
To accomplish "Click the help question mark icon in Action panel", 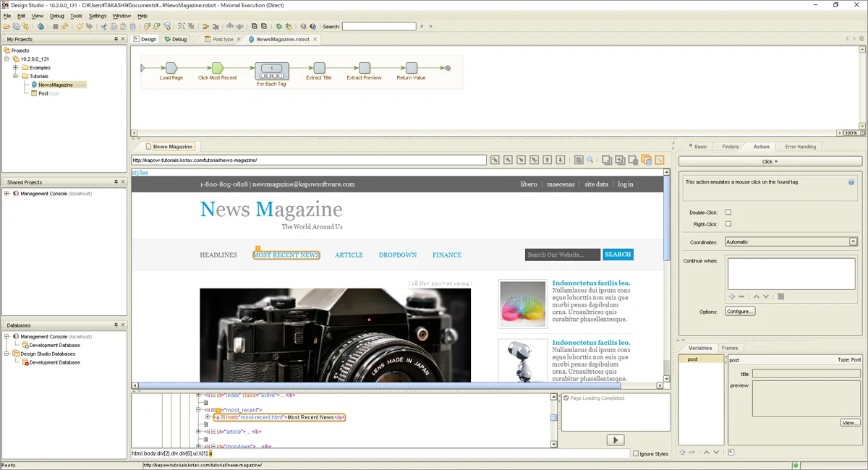I will (x=851, y=182).
